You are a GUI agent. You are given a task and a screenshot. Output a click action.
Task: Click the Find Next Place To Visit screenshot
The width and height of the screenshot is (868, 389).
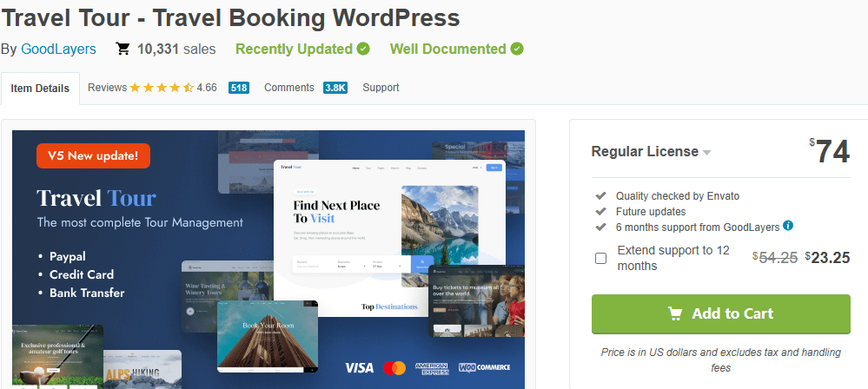390,238
